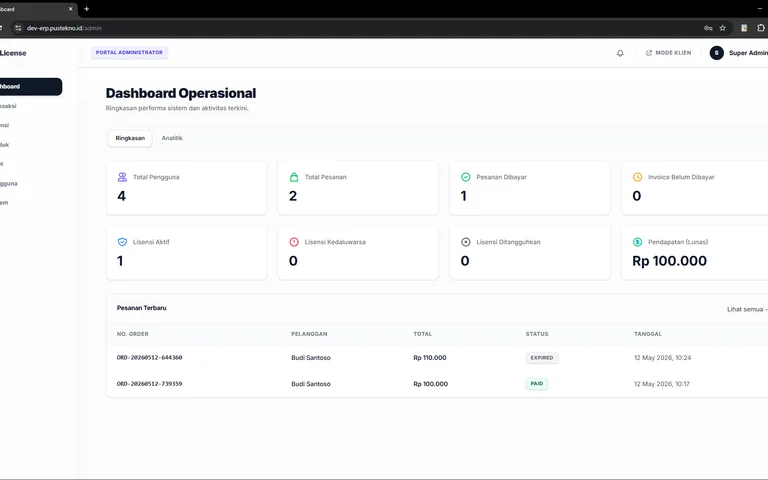Open the Super Admin profile menu

[x=739, y=53]
